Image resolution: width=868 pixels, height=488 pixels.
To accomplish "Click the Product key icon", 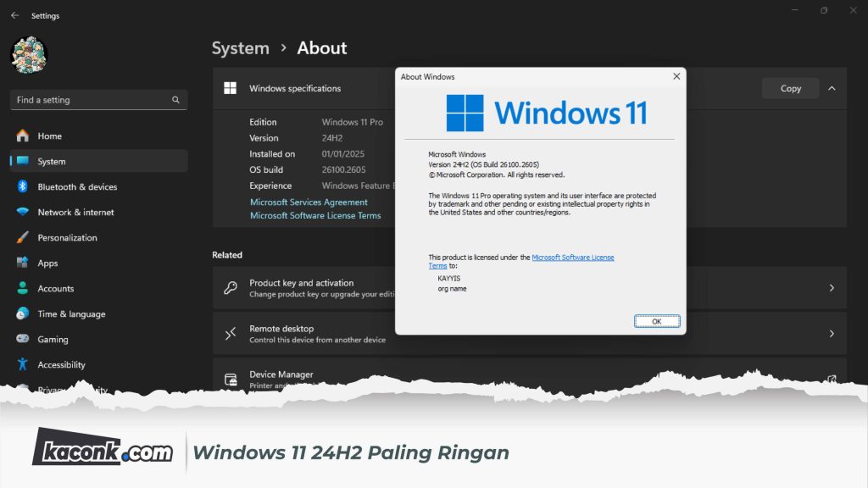I will 231,288.
